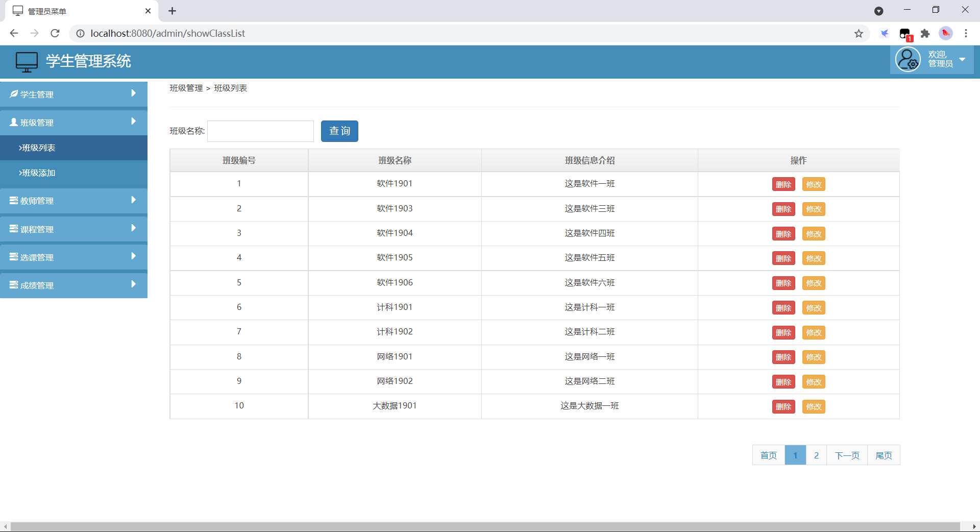Expand the 成绩管理 sidebar section
980x532 pixels.
[73, 285]
